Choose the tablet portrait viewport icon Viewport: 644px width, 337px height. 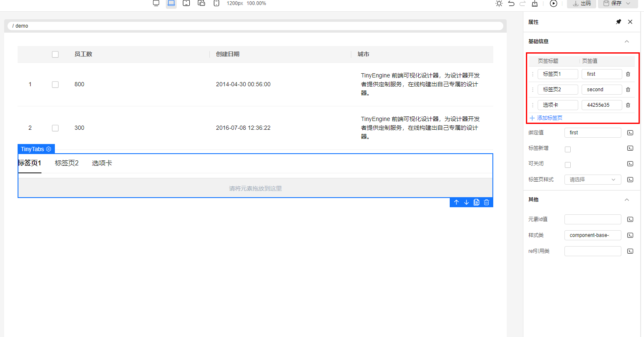point(186,3)
